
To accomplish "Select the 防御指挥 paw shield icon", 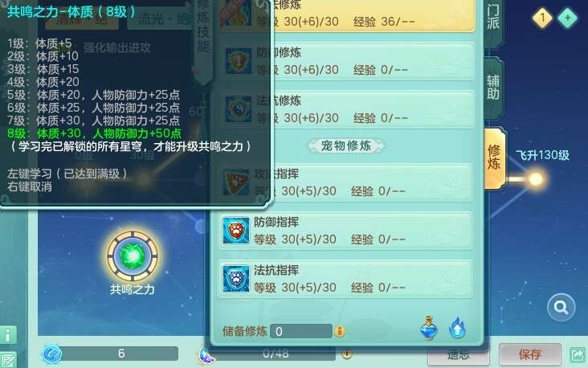I will point(236,231).
